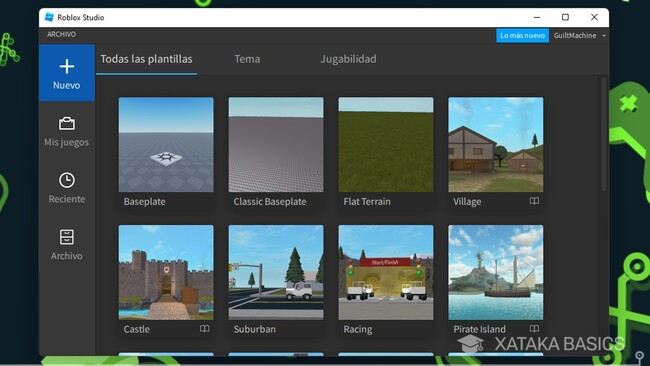Click the Baseplate label text

pos(144,201)
